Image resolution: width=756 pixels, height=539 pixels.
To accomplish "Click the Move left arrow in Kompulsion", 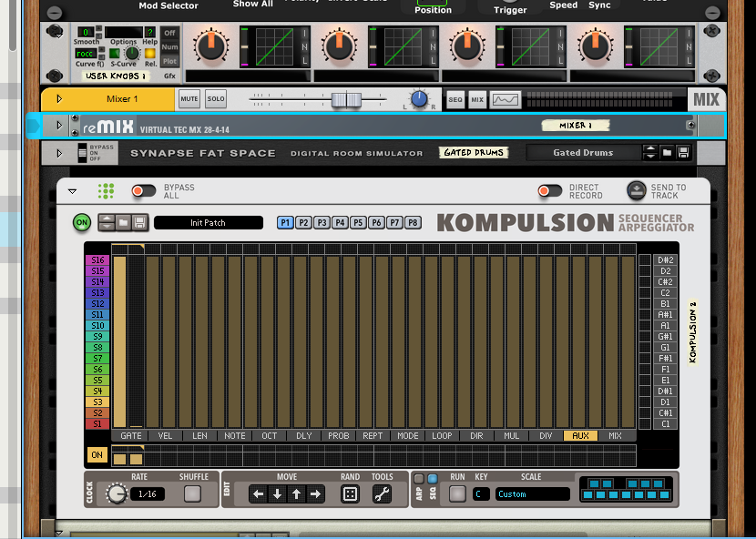I will (x=259, y=494).
